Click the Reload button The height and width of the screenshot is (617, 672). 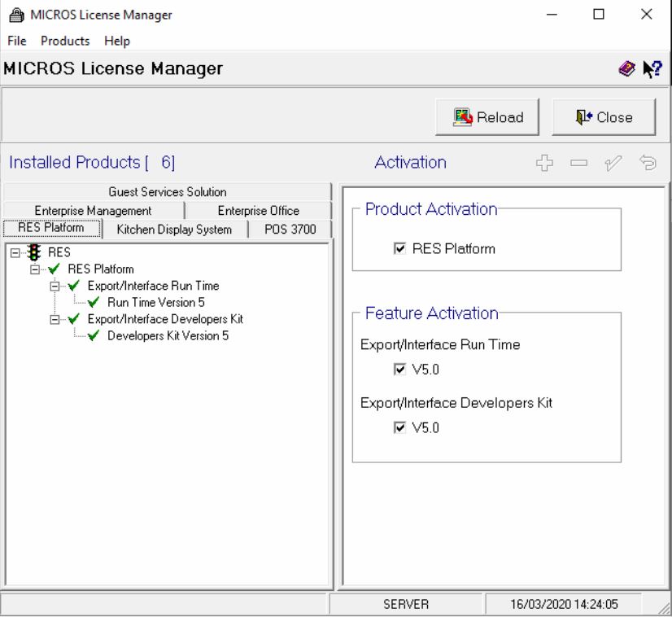click(x=487, y=117)
